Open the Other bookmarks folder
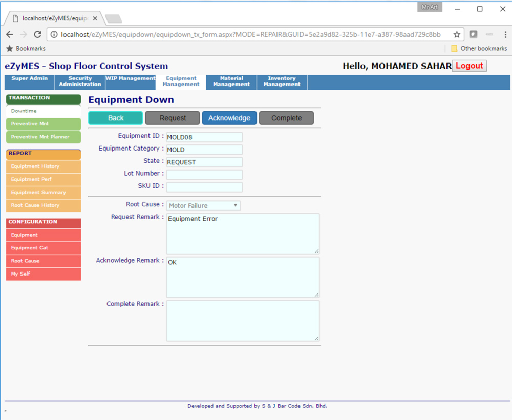Image resolution: width=512 pixels, height=420 pixels. (x=479, y=48)
